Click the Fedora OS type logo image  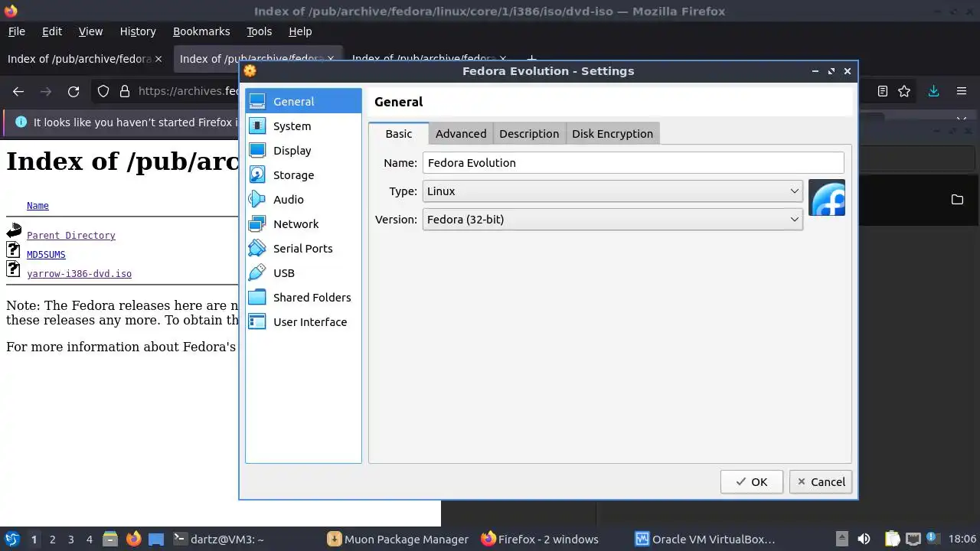[827, 197]
